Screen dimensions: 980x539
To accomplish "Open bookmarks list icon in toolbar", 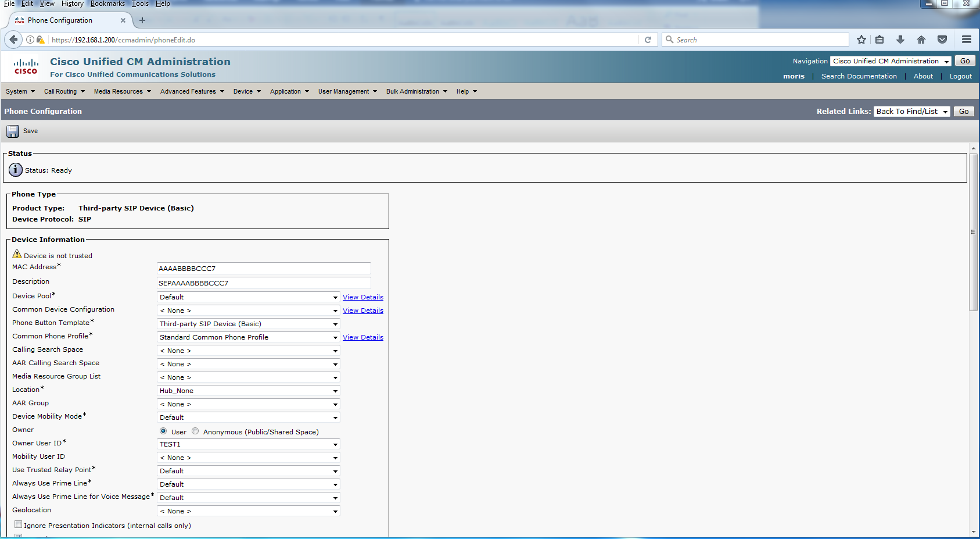I will click(x=880, y=40).
